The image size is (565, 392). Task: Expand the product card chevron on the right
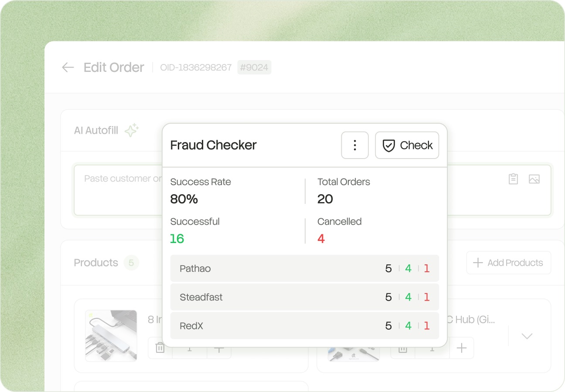(x=527, y=336)
